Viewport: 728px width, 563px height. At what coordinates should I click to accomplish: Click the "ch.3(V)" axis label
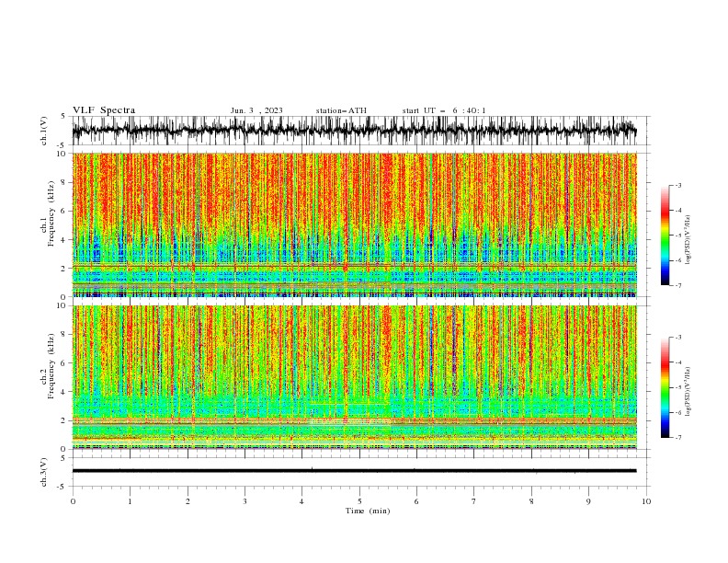pos(44,472)
